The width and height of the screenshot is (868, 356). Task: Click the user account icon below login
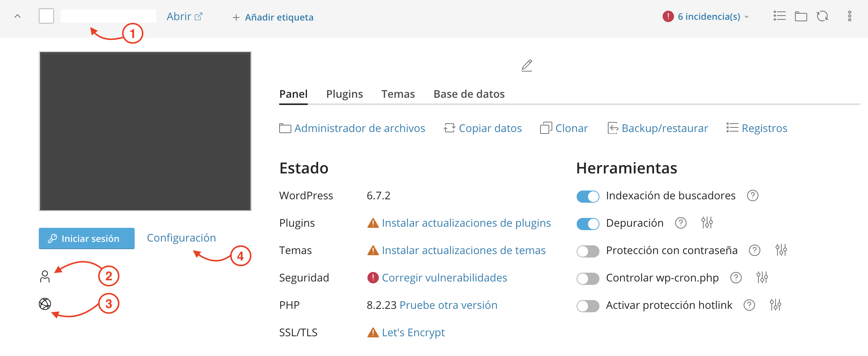click(45, 277)
